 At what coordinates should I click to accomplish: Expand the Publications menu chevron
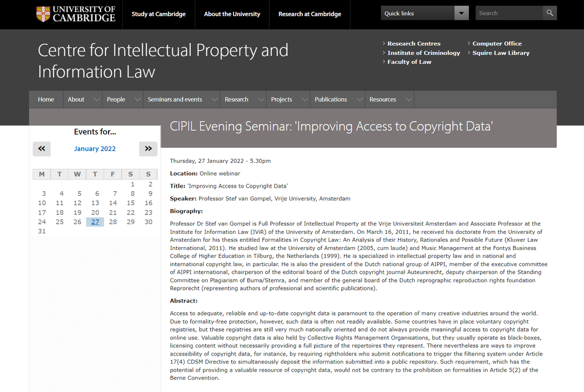pos(359,99)
